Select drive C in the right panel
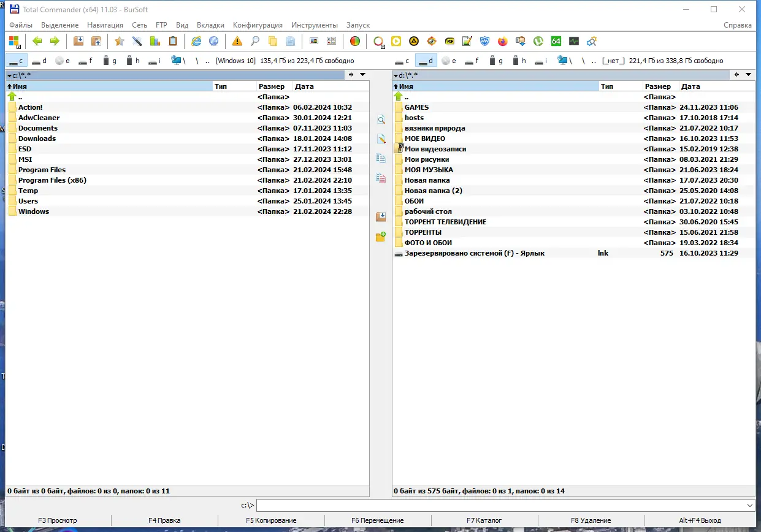This screenshot has height=532, width=761. [x=402, y=60]
